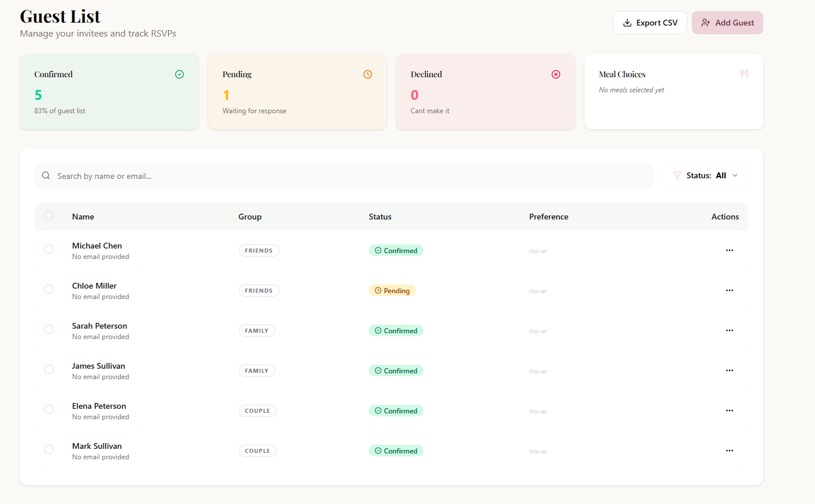Open the three-dot menu for Sarah Peterson
The image size is (815, 504).
pyautogui.click(x=729, y=330)
